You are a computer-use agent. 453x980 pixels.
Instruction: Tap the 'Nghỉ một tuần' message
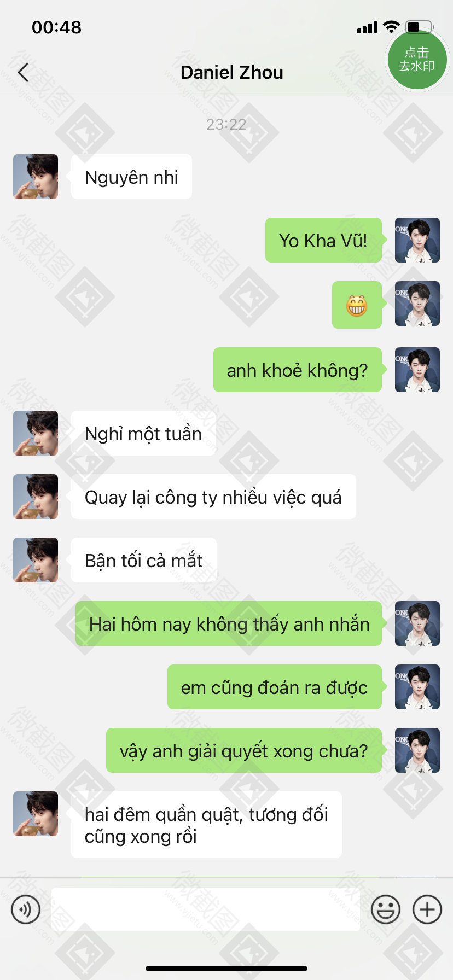tap(143, 433)
